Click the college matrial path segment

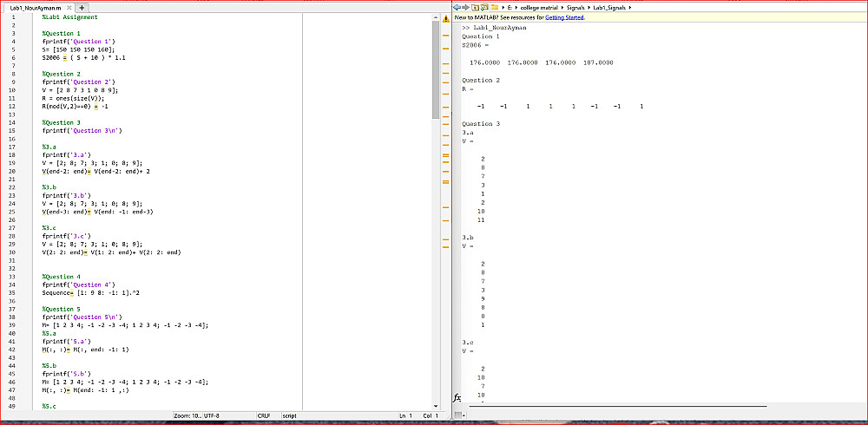tap(539, 8)
